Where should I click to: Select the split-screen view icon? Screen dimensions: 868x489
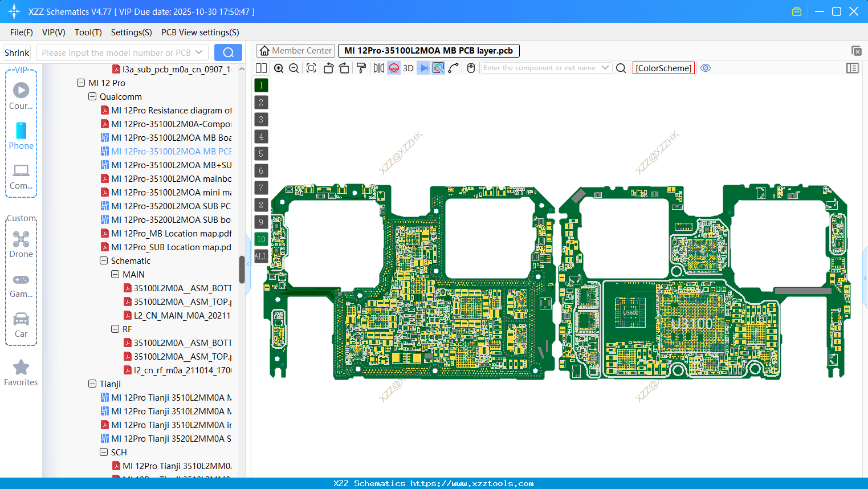click(261, 68)
